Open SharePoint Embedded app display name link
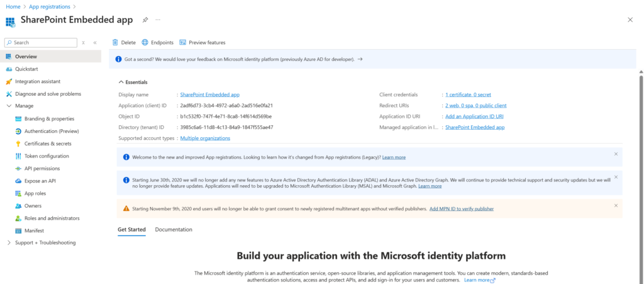The image size is (644, 284). tap(209, 94)
